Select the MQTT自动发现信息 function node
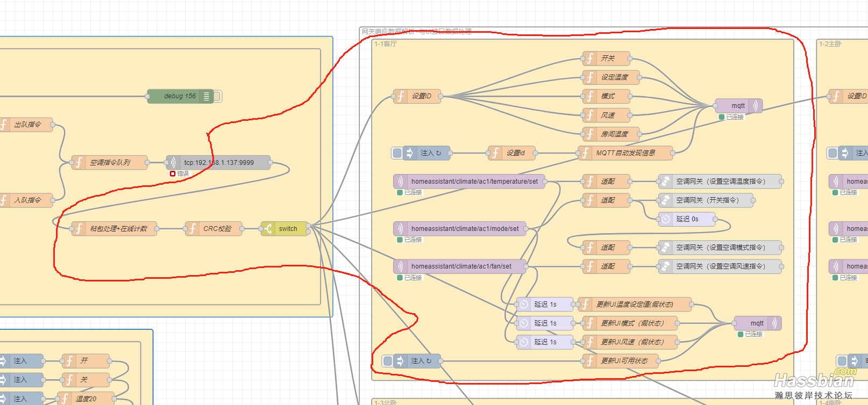 click(625, 153)
